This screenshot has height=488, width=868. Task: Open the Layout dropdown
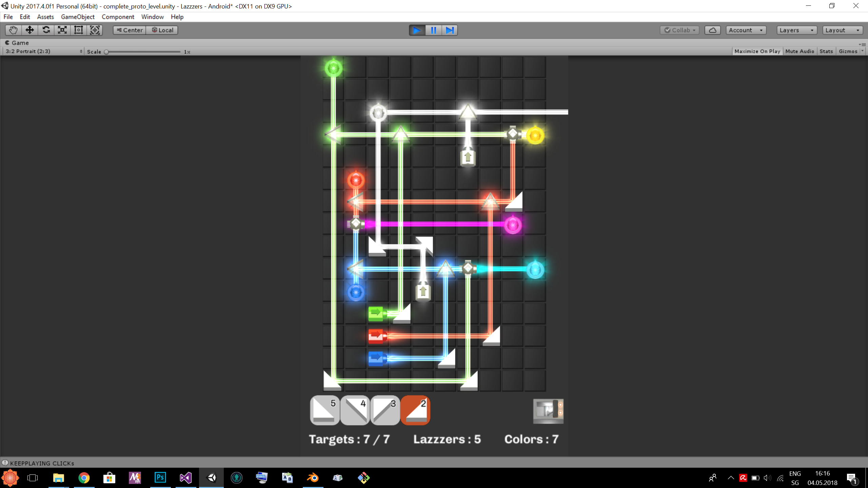842,30
